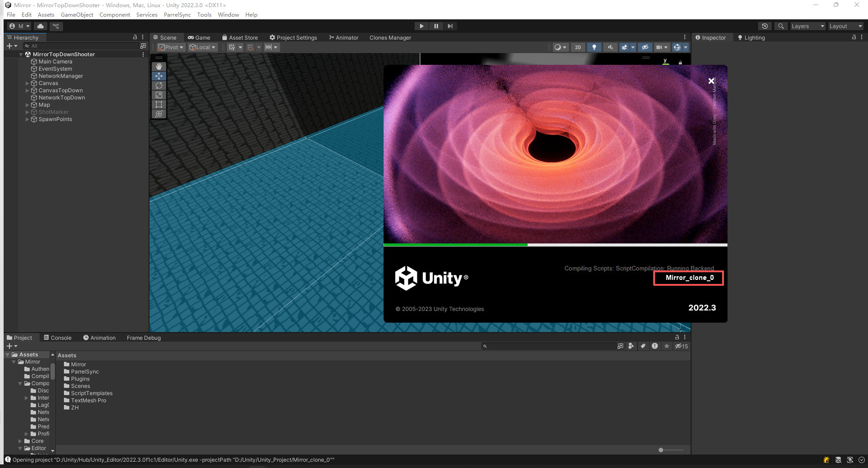
Task: Click the debug mode bug icon in status bar
Action: click(x=826, y=460)
